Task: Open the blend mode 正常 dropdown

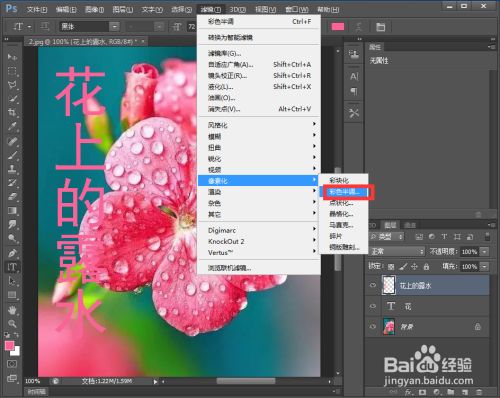Action: pyautogui.click(x=397, y=251)
